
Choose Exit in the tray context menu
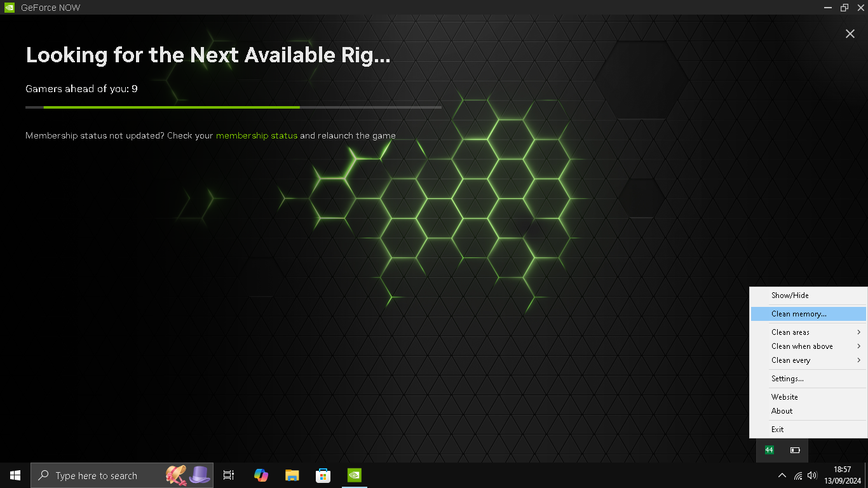pyautogui.click(x=808, y=430)
